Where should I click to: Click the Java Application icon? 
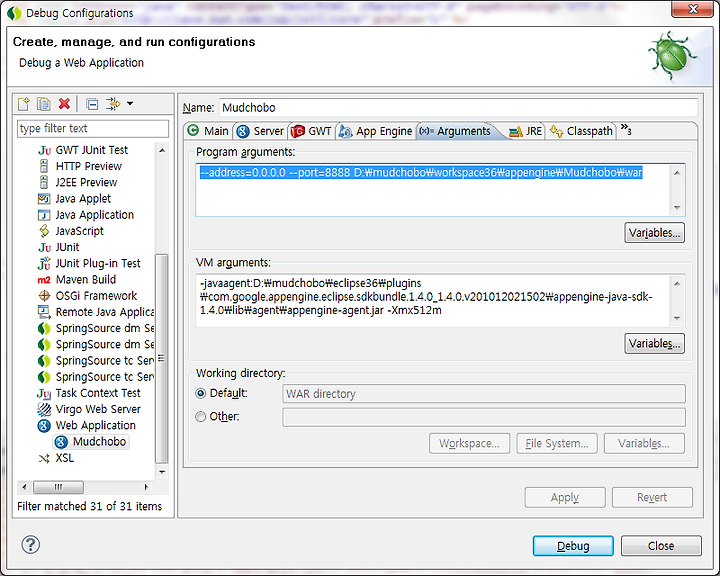44,215
